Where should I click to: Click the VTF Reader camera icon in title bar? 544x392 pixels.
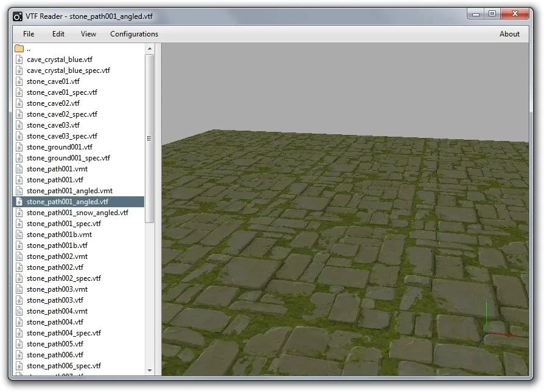click(18, 16)
